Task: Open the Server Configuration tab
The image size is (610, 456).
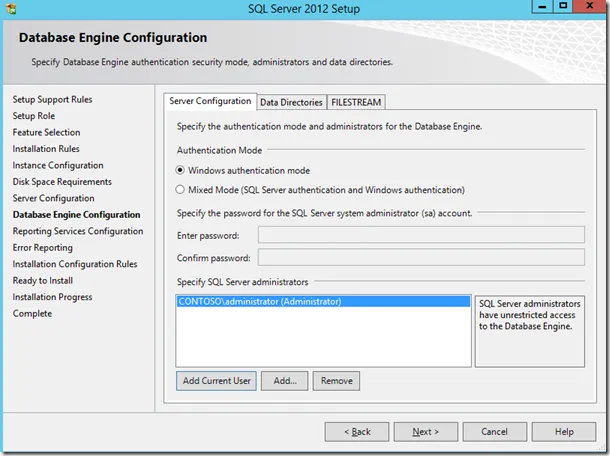Action: click(210, 101)
